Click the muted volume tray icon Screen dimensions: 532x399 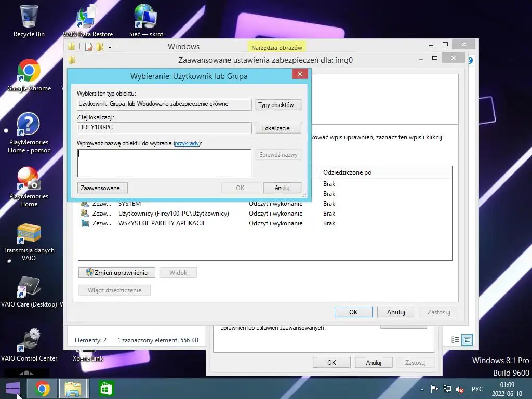[x=460, y=389]
